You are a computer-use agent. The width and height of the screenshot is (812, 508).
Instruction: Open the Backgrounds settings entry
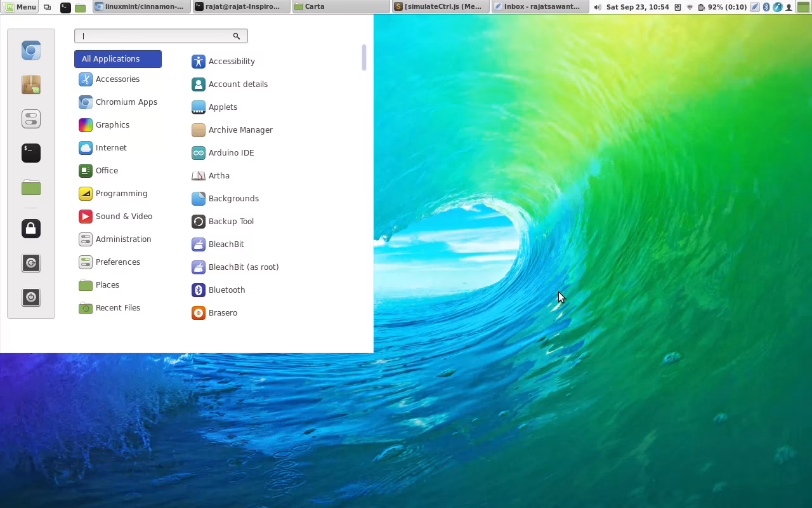(x=233, y=198)
